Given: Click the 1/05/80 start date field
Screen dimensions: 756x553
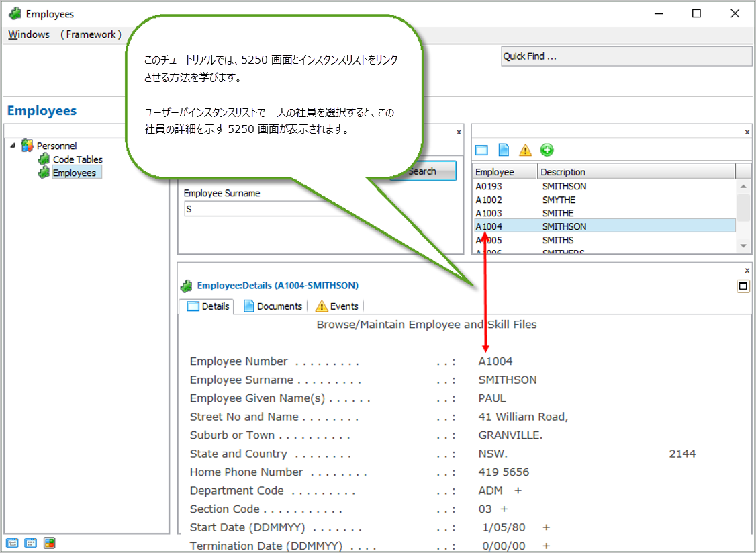Looking at the screenshot, I should [x=504, y=527].
